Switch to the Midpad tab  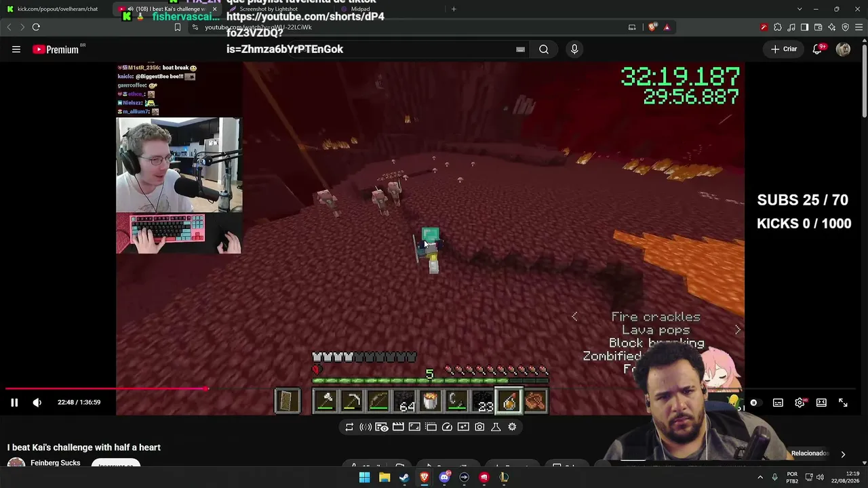tap(360, 9)
